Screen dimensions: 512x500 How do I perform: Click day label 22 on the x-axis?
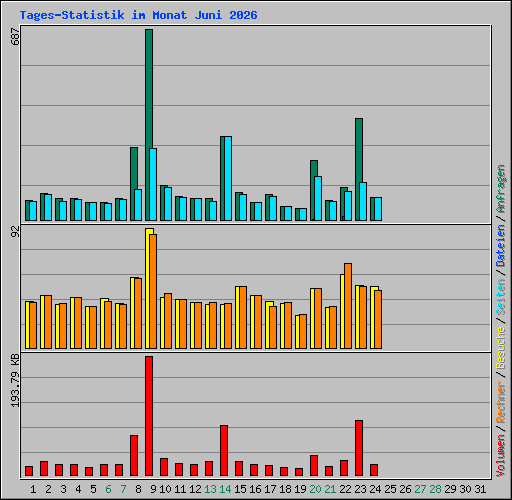coord(345,489)
